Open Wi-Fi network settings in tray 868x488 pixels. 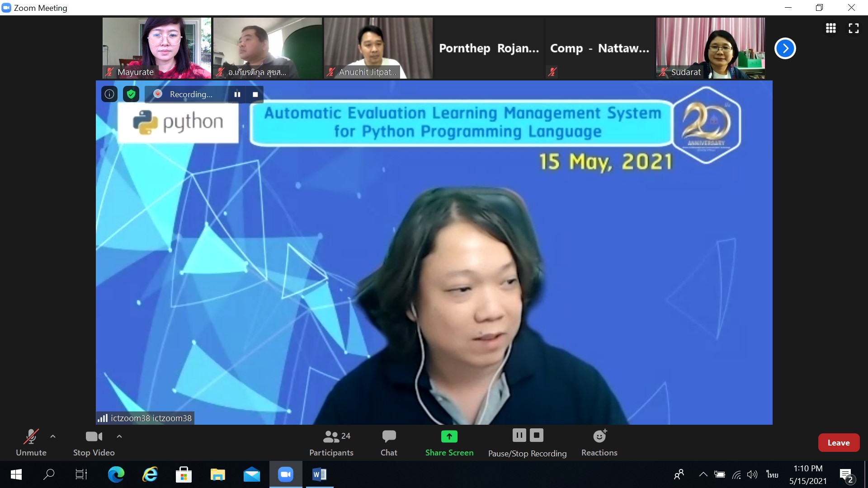click(x=736, y=474)
